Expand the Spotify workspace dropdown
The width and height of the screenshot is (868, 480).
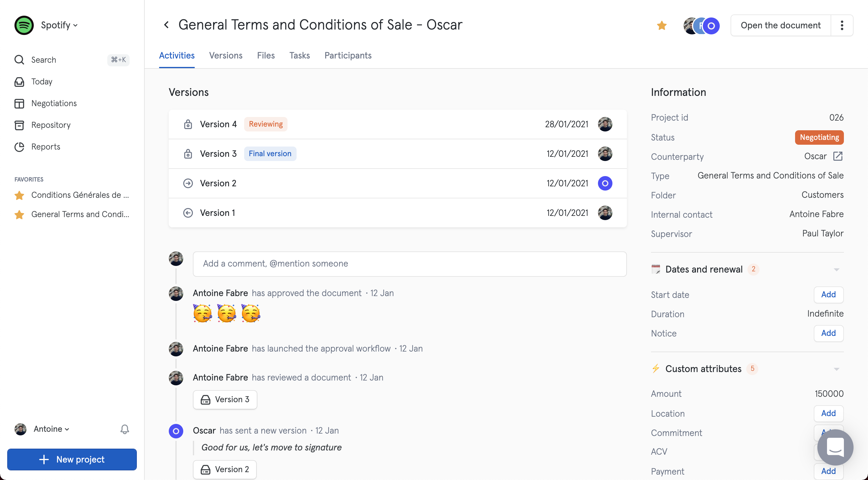(x=59, y=25)
